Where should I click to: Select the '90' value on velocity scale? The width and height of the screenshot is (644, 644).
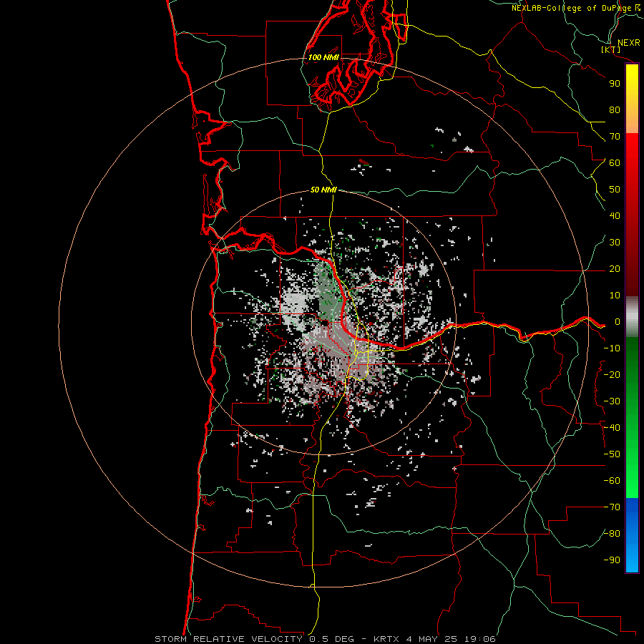(x=615, y=84)
